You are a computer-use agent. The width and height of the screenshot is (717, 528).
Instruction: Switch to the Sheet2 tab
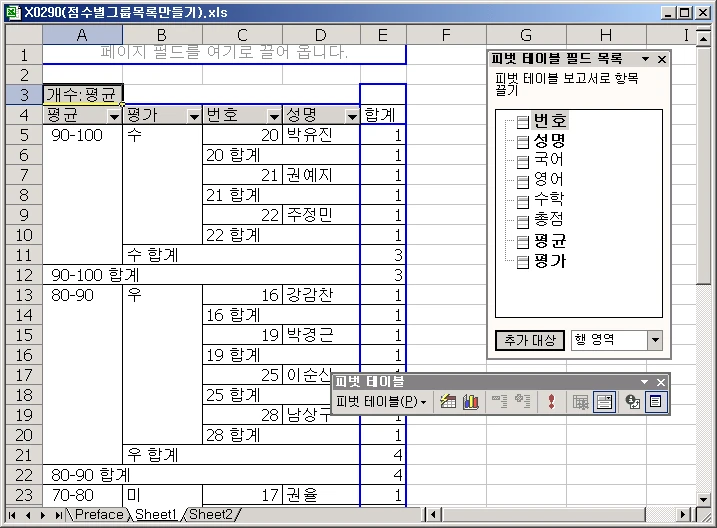[211, 515]
